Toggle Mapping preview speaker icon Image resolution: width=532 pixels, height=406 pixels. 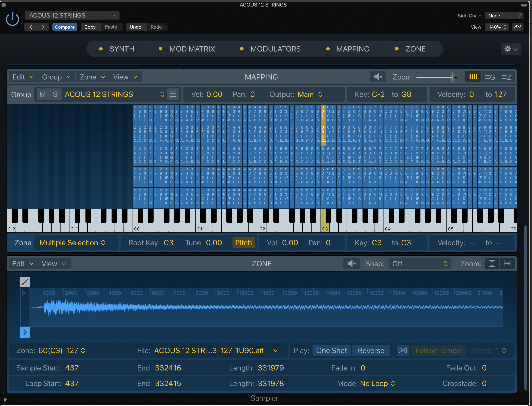378,77
